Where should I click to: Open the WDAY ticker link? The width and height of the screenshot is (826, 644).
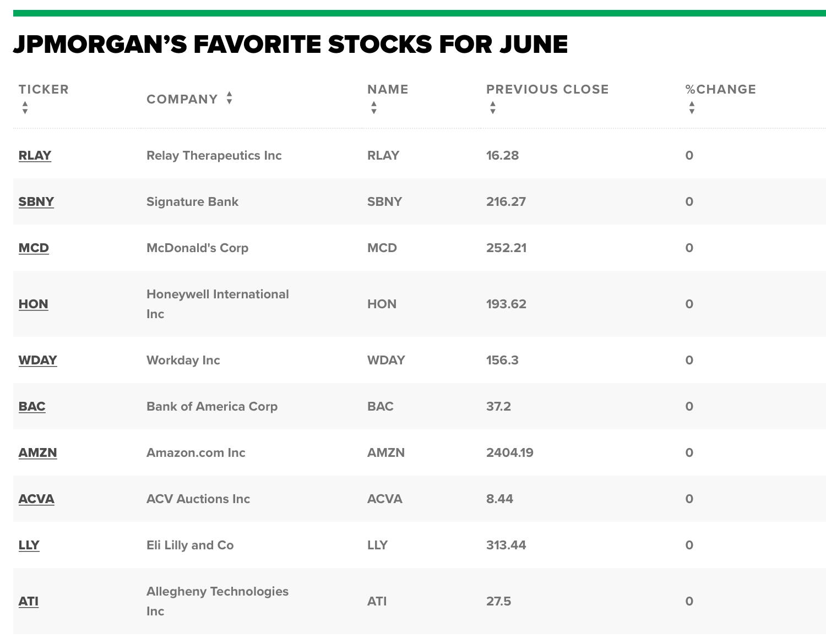[x=37, y=360]
